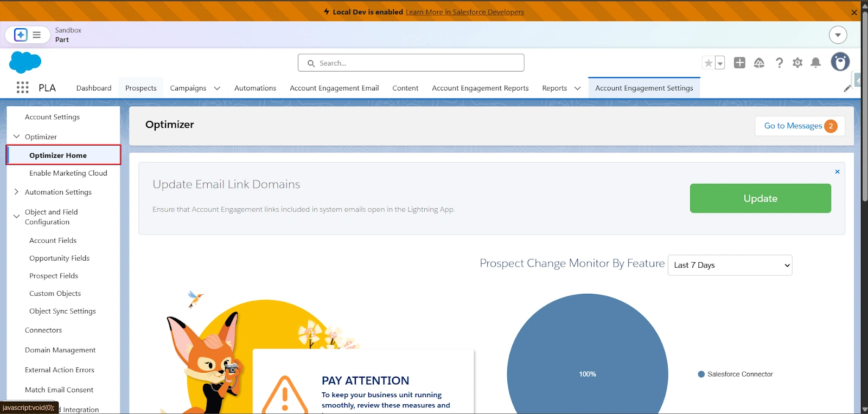
Task: Switch to the Campaigns tab
Action: click(188, 88)
